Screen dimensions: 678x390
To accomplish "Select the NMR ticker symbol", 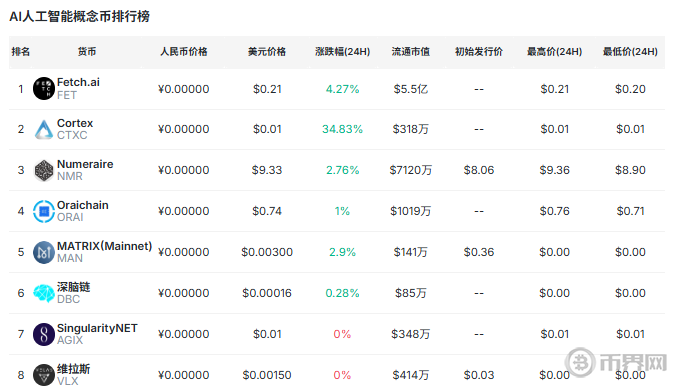I will coord(70,176).
